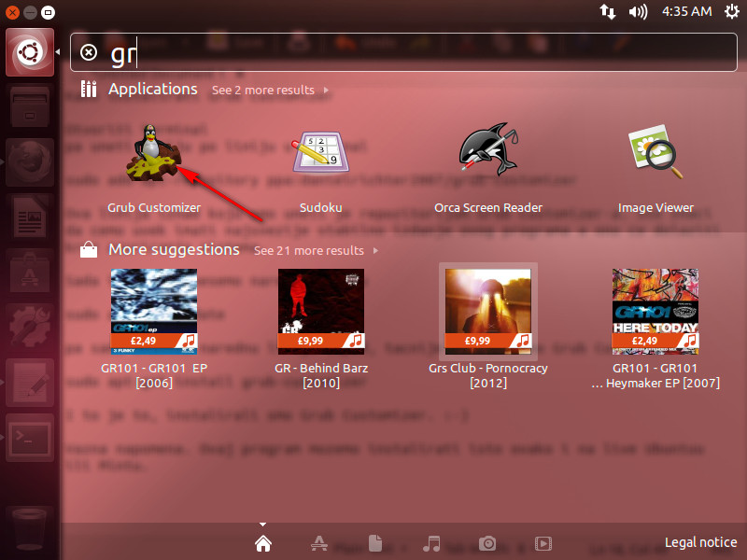Image resolution: width=747 pixels, height=560 pixels.
Task: Open network indicator menu
Action: [x=608, y=11]
